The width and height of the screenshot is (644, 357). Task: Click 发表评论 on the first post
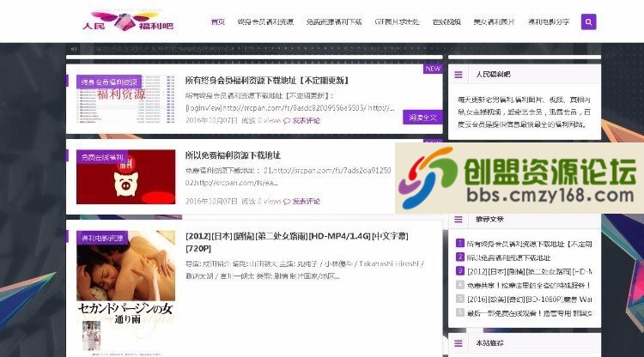click(x=306, y=121)
